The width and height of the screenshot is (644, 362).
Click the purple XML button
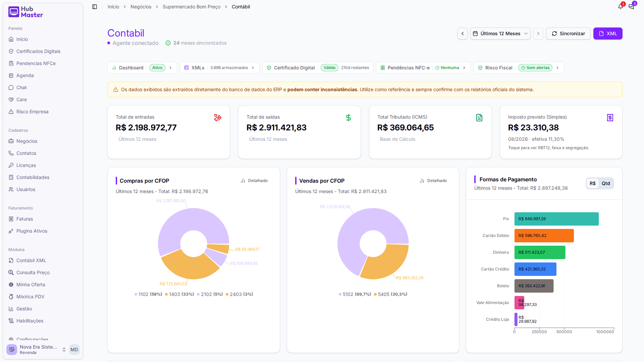(608, 34)
